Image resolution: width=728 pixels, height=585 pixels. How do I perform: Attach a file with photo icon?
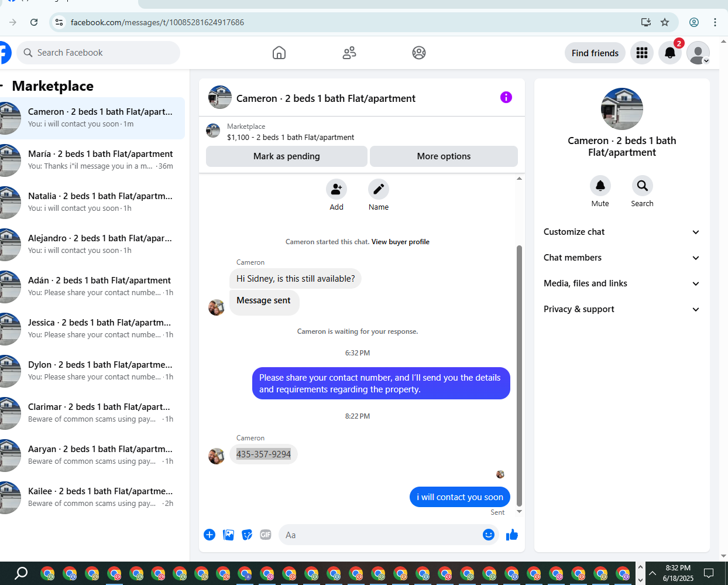pyautogui.click(x=229, y=535)
